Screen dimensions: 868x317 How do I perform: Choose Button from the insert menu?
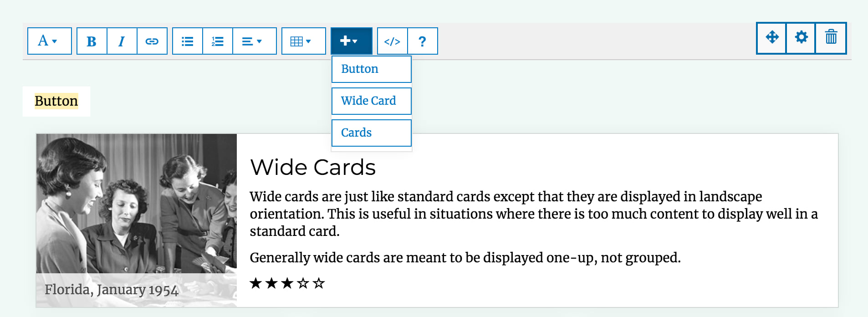tap(371, 69)
